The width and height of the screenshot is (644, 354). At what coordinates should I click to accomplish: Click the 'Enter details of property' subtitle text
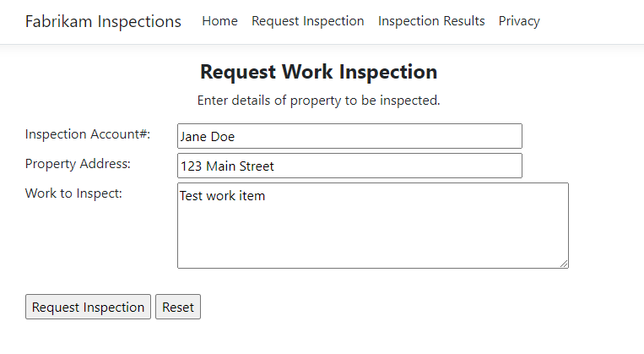click(x=319, y=101)
